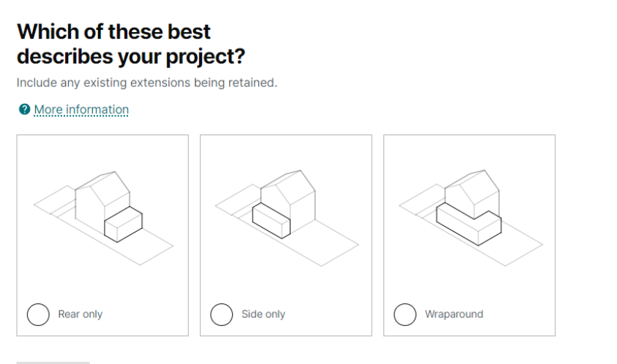Click the "Wraparound" label text
617x364 pixels.
(x=454, y=314)
